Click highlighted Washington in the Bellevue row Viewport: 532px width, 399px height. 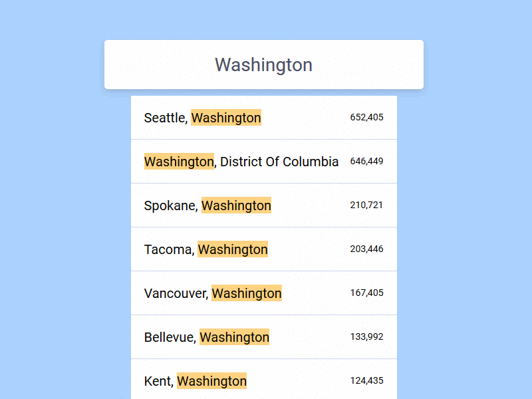234,337
